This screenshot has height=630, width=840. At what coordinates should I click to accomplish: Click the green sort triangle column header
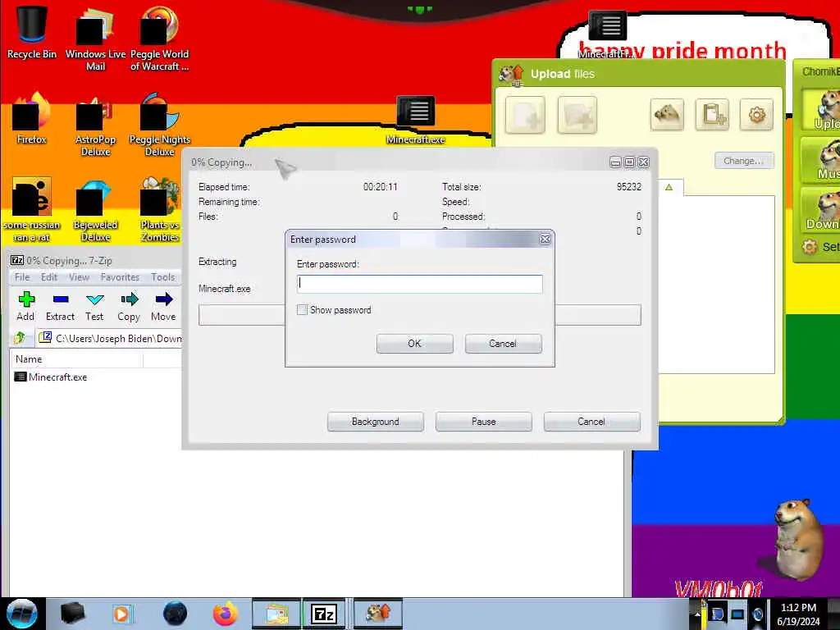coord(669,187)
